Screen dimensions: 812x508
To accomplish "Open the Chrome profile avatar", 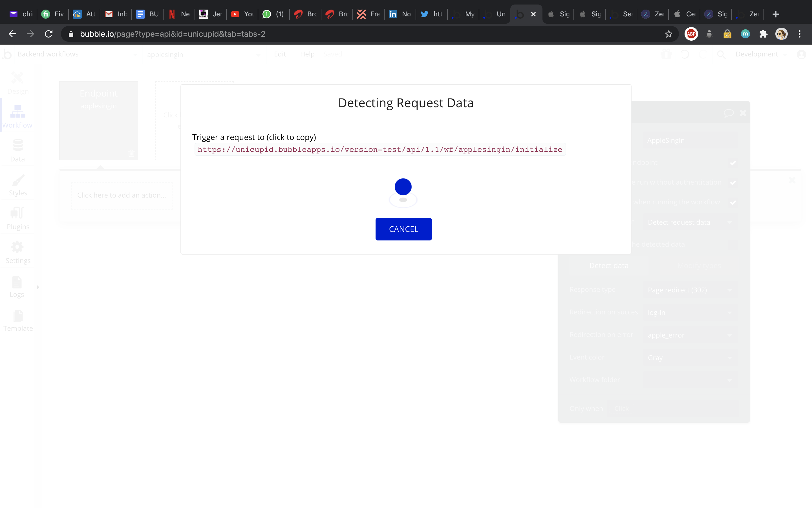I will tap(782, 34).
